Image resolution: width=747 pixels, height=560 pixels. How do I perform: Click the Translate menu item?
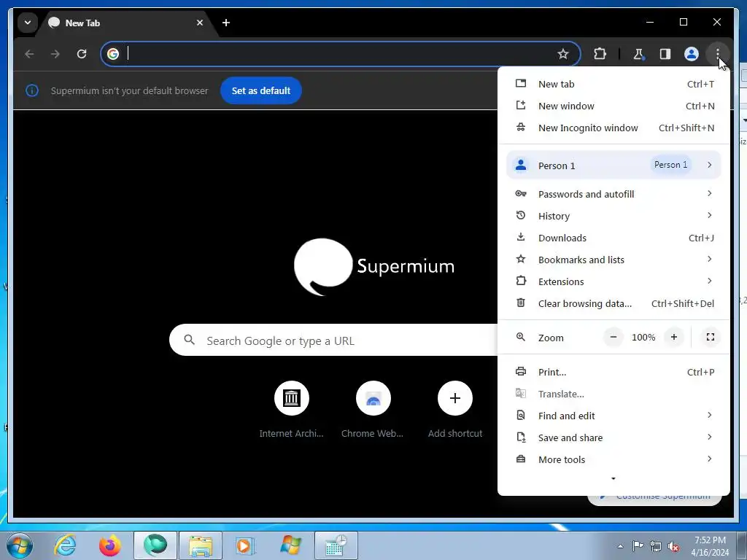point(614,394)
